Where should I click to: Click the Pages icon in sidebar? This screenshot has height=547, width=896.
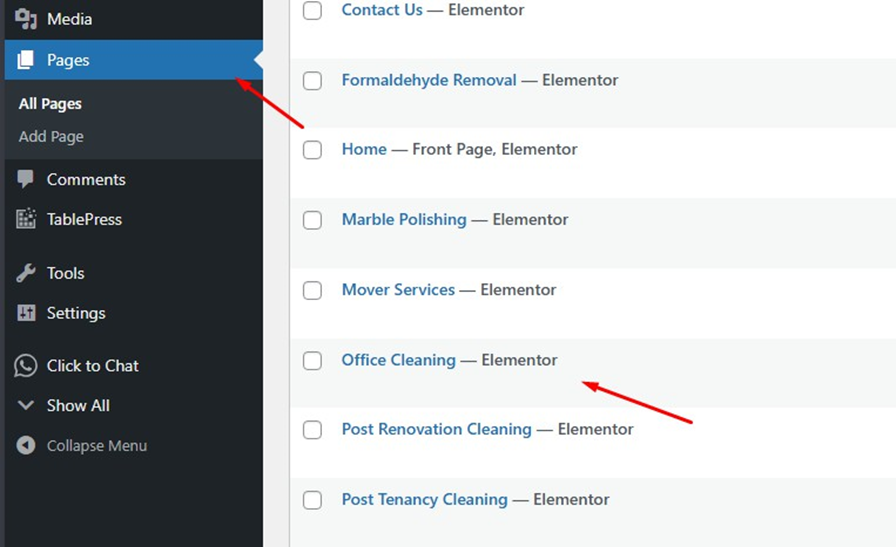[x=26, y=60]
